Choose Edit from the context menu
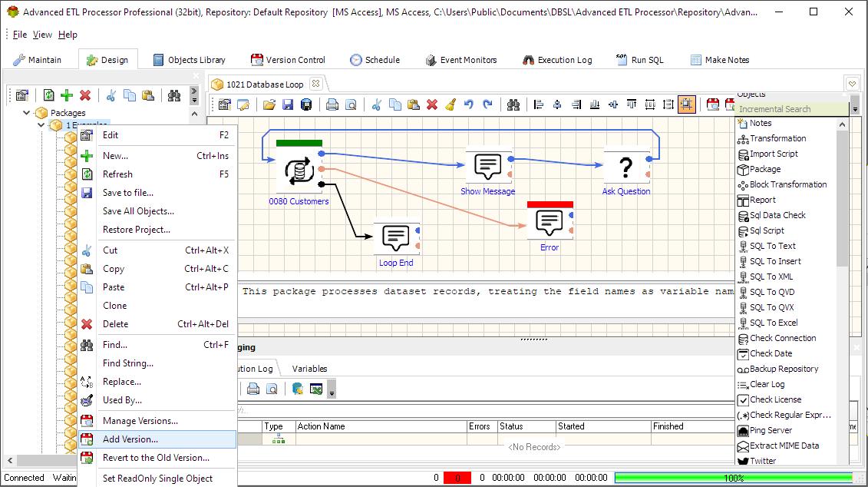Image resolution: width=868 pixels, height=487 pixels. 157,134
